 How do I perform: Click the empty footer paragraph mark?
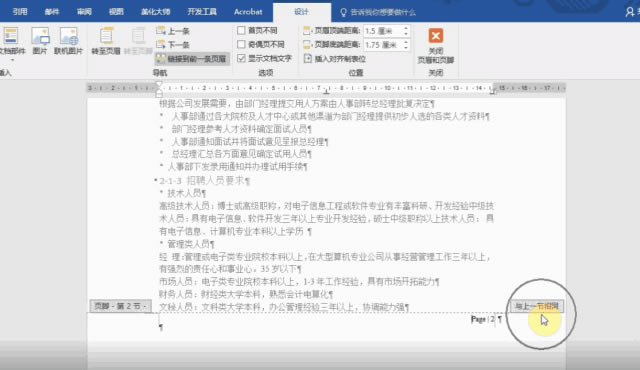(x=161, y=327)
